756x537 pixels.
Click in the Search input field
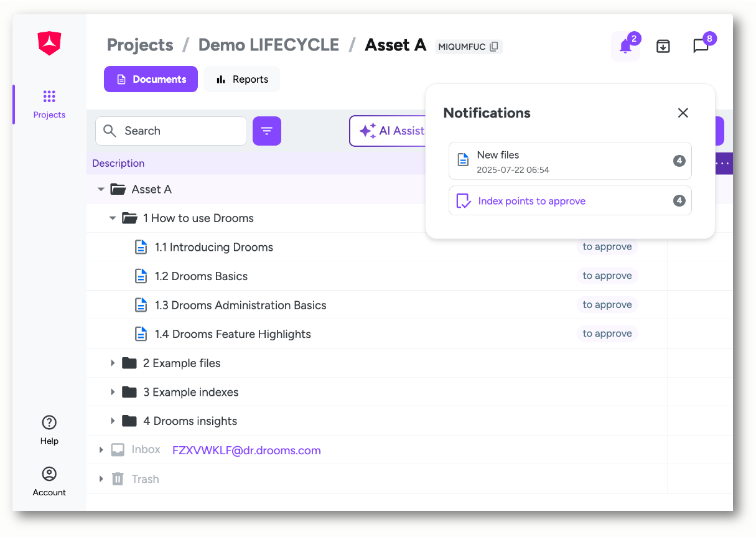click(171, 131)
